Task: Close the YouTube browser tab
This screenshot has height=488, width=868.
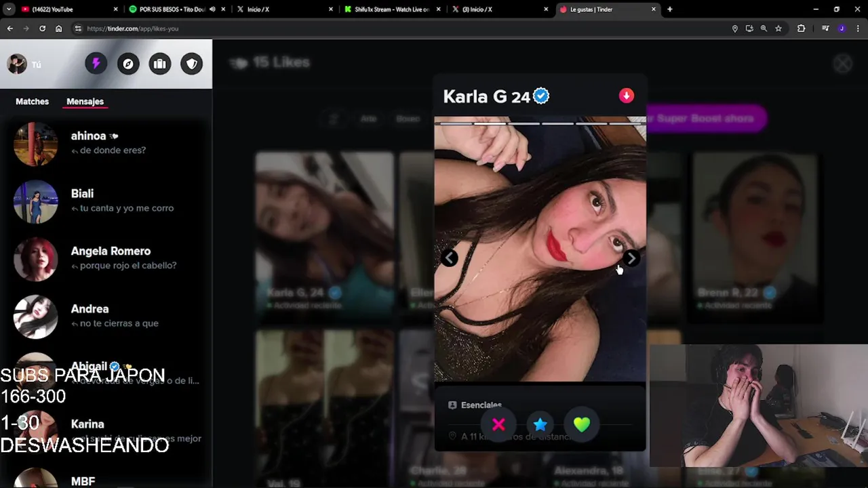Action: [115, 9]
